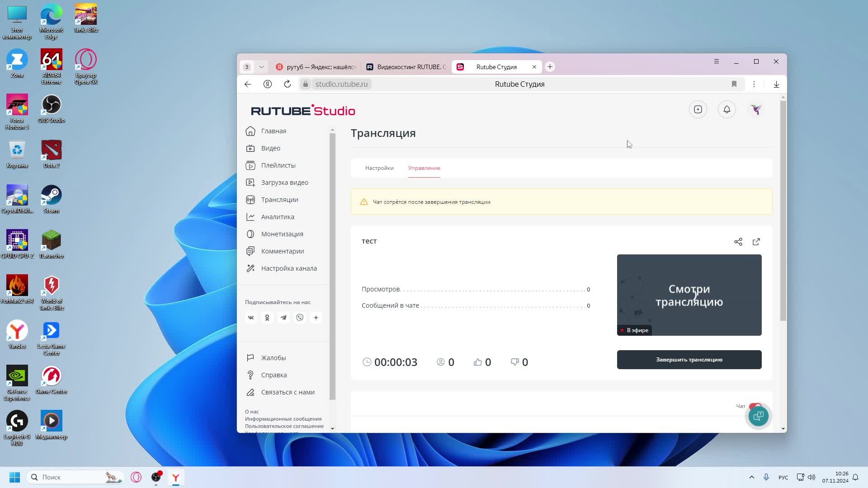Click the share icon for stream тест
This screenshot has width=868, height=488.
pos(738,242)
